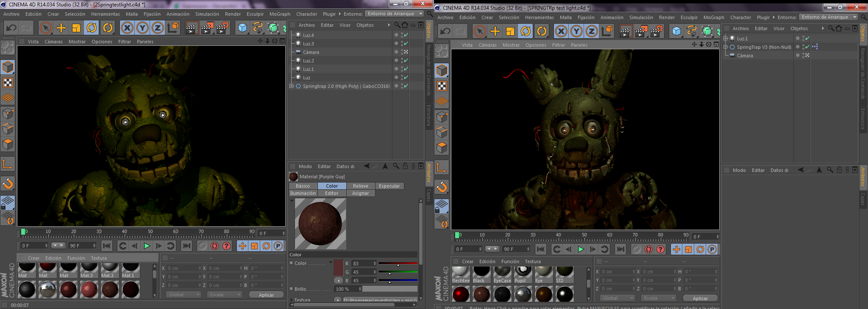Open Escala dropdown in left window
Viewport: 868px width, 309px height.
point(224,295)
